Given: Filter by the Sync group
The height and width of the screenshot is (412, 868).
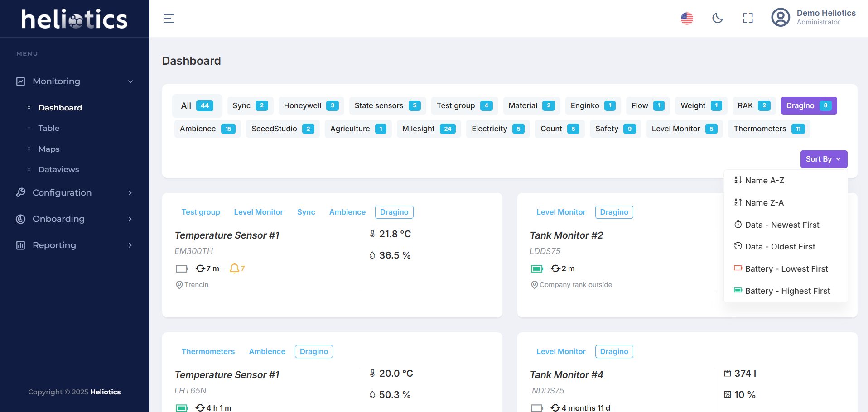Looking at the screenshot, I should [x=250, y=105].
